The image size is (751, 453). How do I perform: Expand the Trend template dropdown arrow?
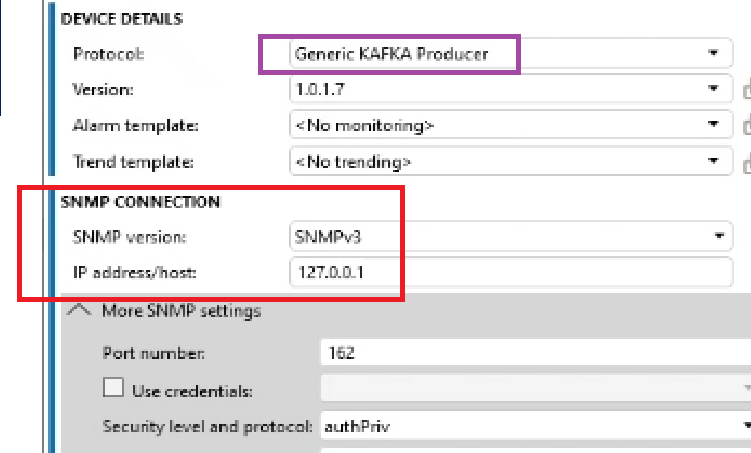point(714,160)
